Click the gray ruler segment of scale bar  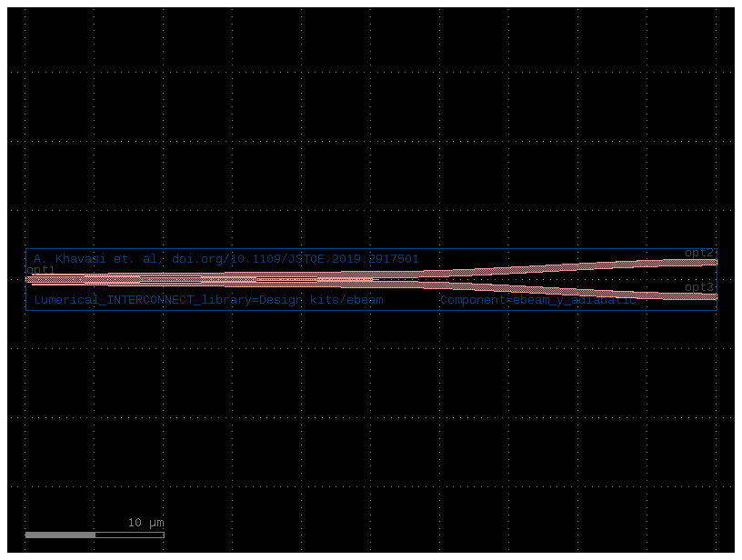click(61, 535)
